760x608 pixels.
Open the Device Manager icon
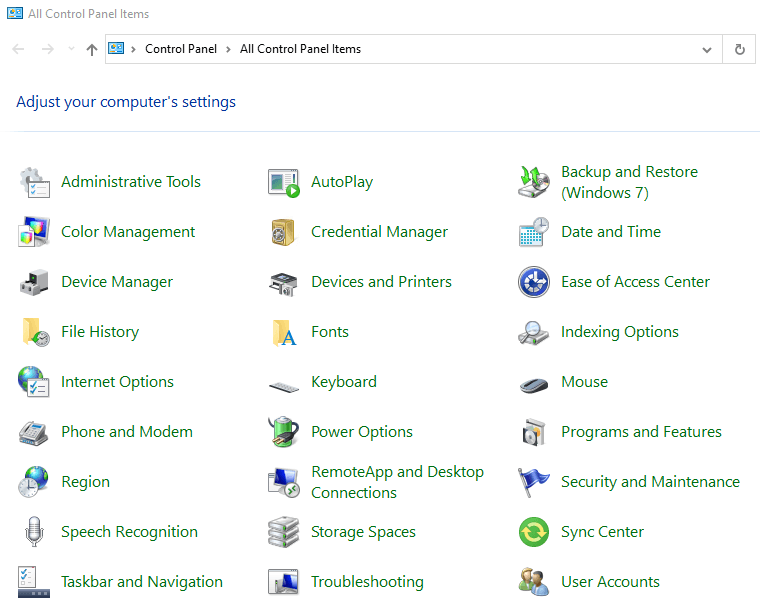click(x=34, y=282)
